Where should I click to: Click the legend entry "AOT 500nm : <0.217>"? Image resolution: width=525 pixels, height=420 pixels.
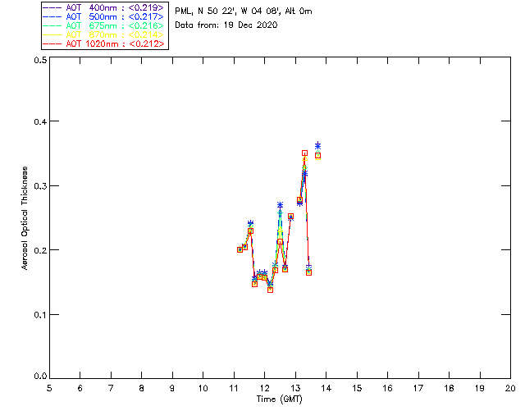(x=103, y=16)
